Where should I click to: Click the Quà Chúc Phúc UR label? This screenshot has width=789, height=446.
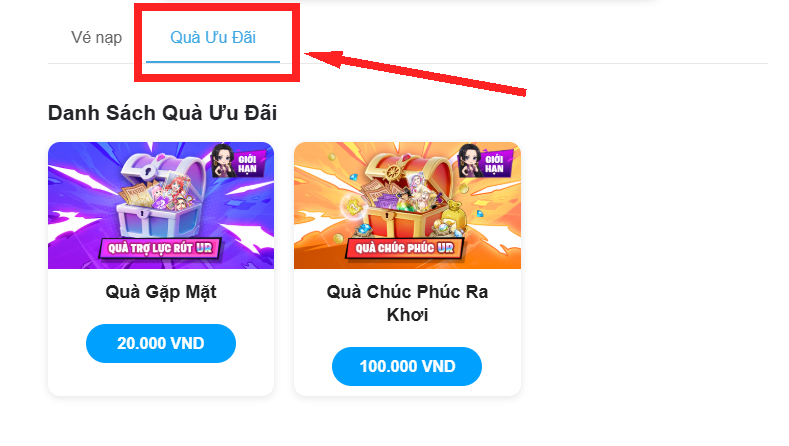pos(405,248)
